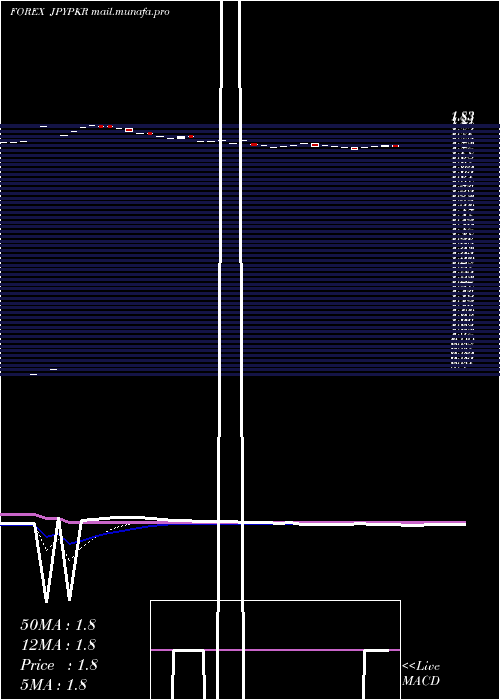The image size is (500, 700).
Task: Click the <<Live MACD label
Action: point(421,674)
